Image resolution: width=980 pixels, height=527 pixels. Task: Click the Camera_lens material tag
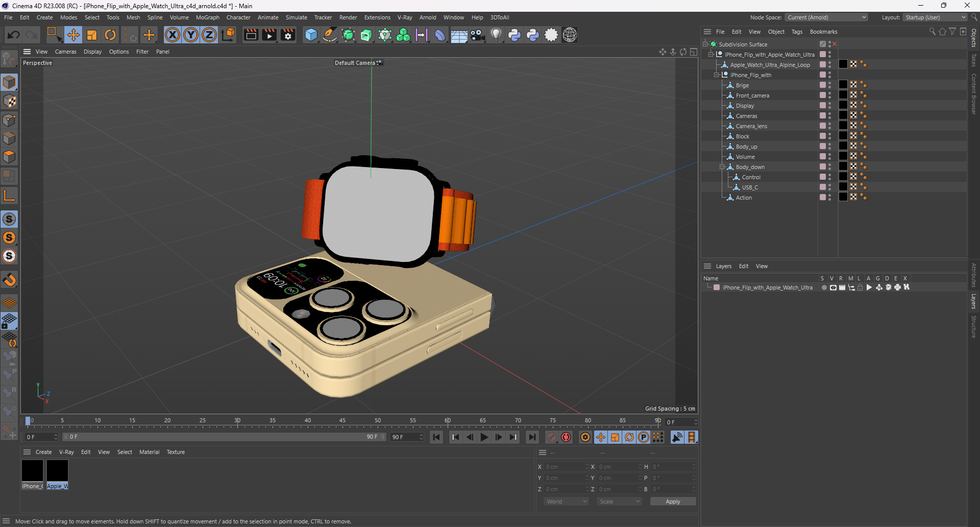(x=843, y=126)
